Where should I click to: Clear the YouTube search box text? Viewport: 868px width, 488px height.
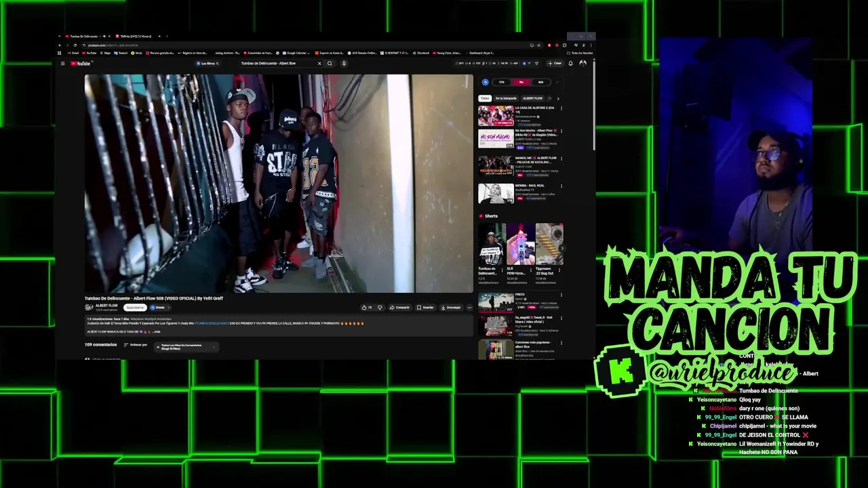[x=319, y=64]
